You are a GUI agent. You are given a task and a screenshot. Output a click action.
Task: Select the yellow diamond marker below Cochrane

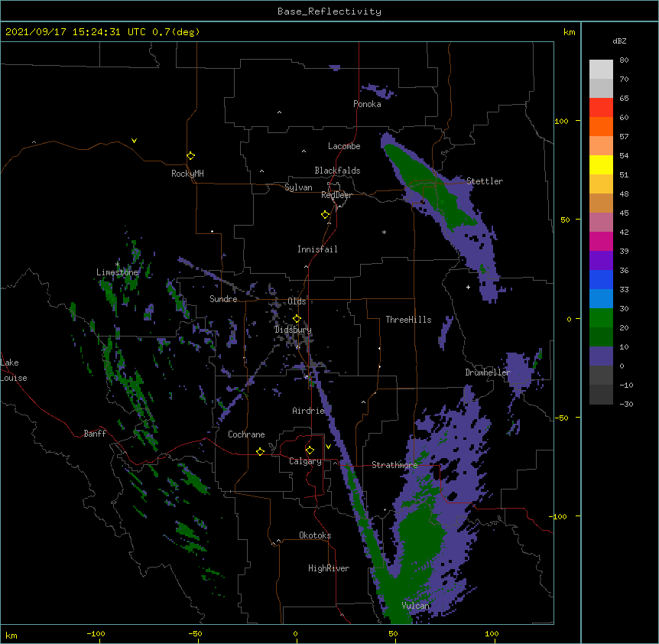pos(261,451)
